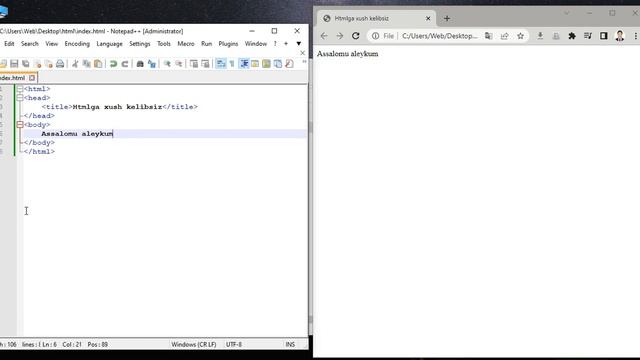
Task: Click the site information icon in address bar
Action: coord(375,36)
